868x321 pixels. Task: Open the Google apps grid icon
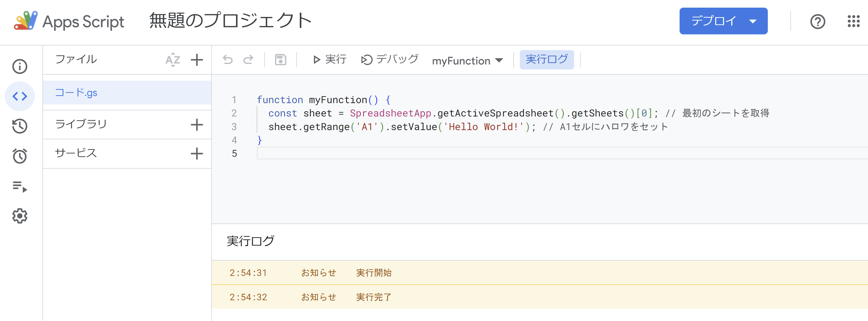853,21
